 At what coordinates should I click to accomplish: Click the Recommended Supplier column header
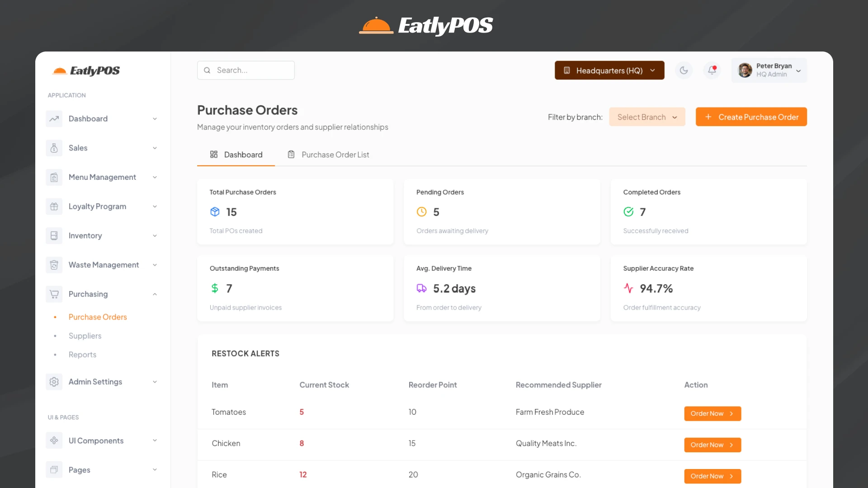pos(558,385)
